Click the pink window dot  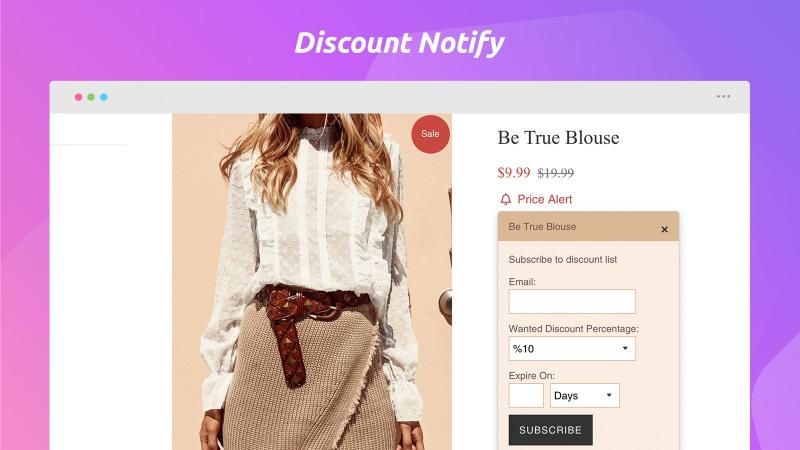click(78, 97)
